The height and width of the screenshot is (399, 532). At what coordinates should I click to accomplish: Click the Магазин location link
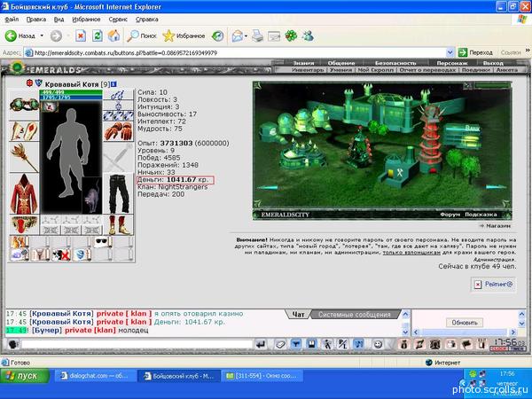coord(498,225)
